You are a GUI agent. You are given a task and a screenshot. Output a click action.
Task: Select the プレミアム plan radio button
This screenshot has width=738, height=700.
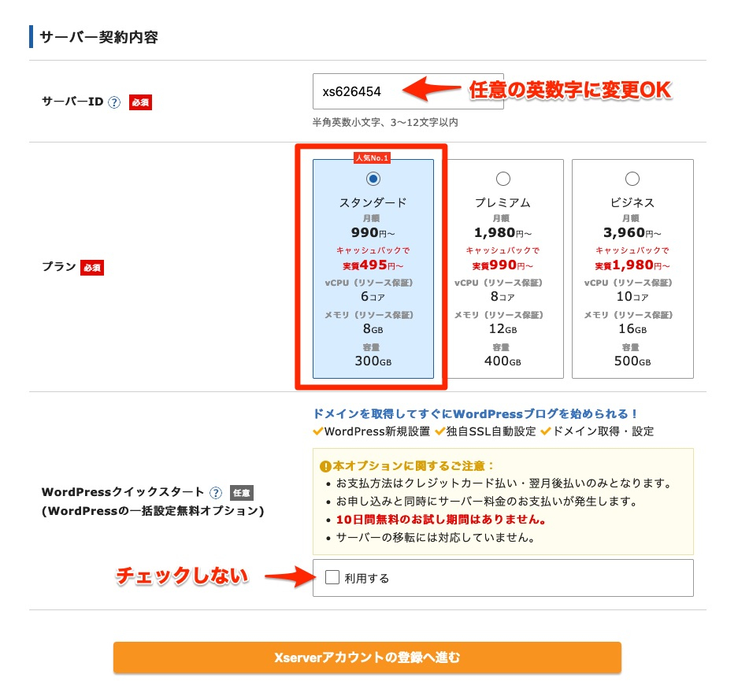tap(503, 179)
